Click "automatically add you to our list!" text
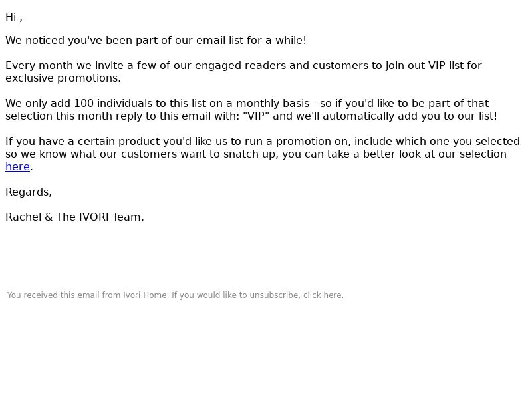 click(x=410, y=116)
